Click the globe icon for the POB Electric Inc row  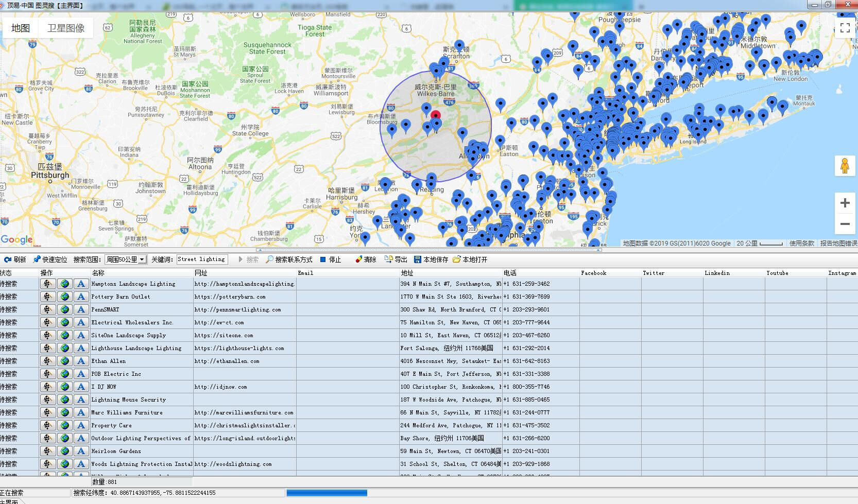pos(64,374)
